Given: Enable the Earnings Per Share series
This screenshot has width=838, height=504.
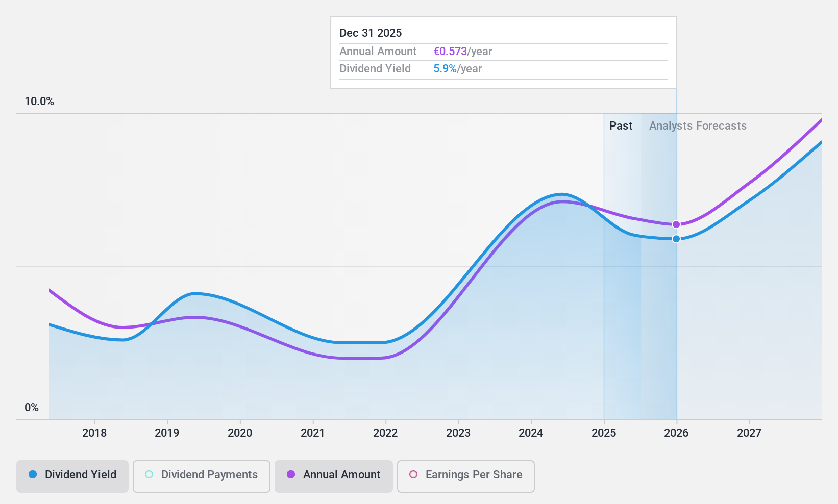Looking at the screenshot, I should point(466,476).
